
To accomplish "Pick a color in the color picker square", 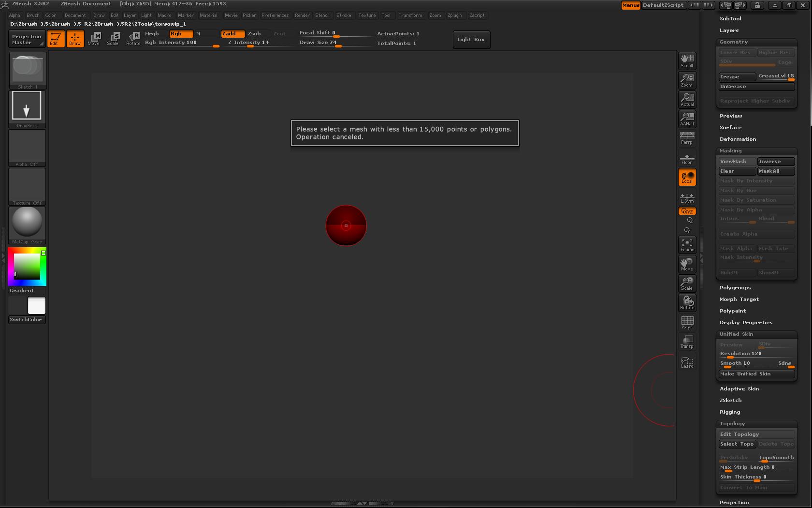I will coord(27,267).
